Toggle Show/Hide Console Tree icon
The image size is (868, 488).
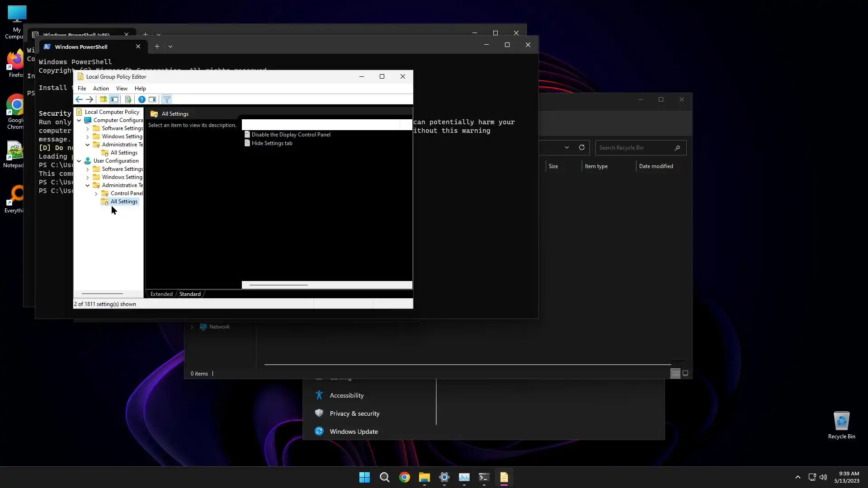click(x=114, y=99)
